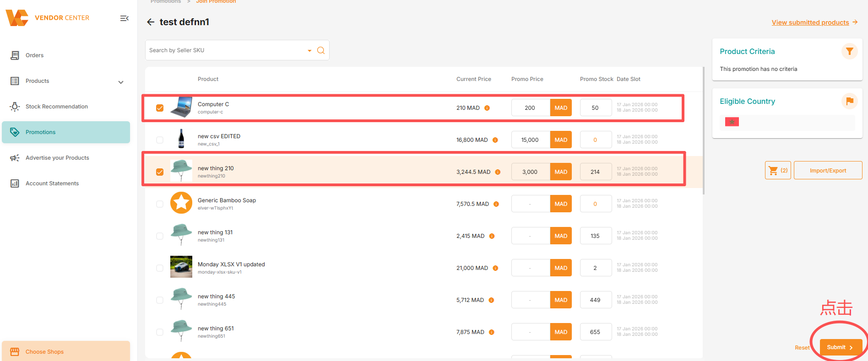868x361 pixels.
Task: Uncheck the Computer C product checkbox
Action: (160, 108)
